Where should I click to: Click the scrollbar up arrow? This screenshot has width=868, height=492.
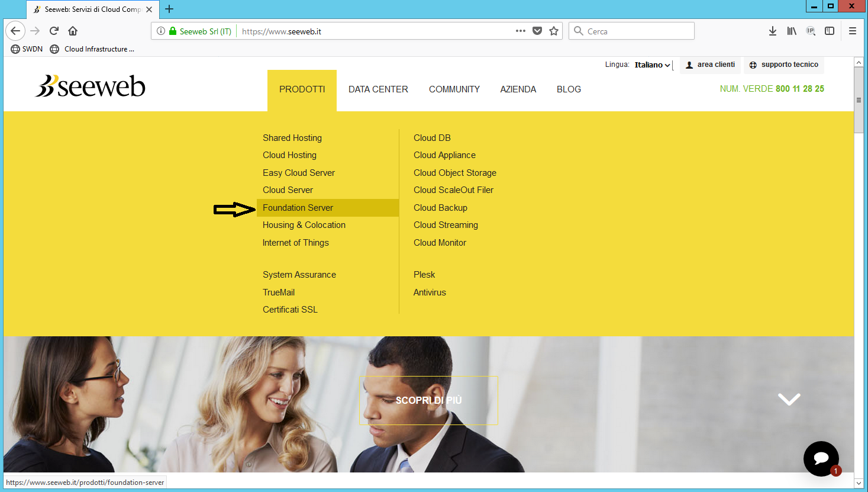(859, 62)
